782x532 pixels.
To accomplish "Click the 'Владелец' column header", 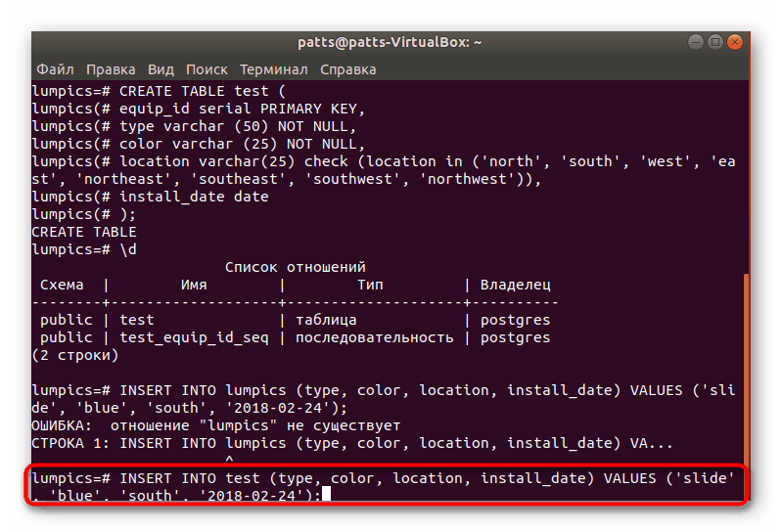I will click(x=515, y=285).
